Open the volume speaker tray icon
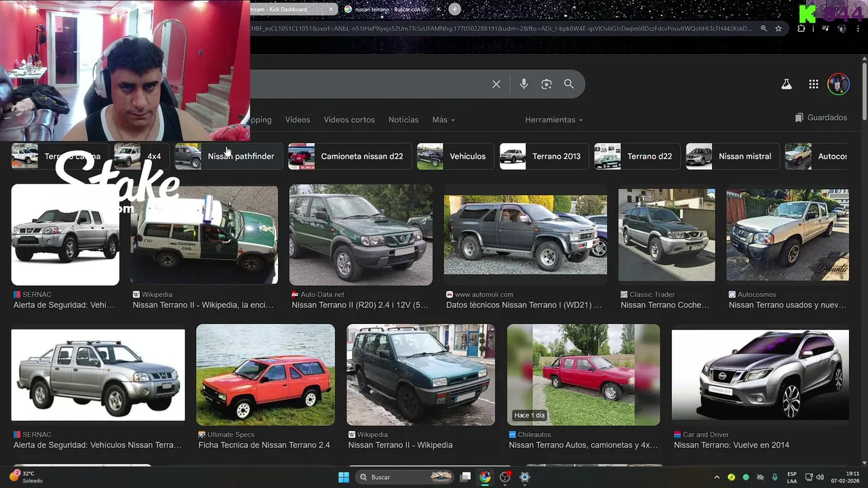 (820, 477)
